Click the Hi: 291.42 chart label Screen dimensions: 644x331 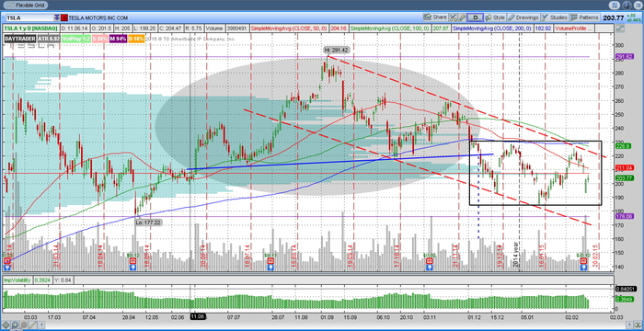(x=336, y=50)
